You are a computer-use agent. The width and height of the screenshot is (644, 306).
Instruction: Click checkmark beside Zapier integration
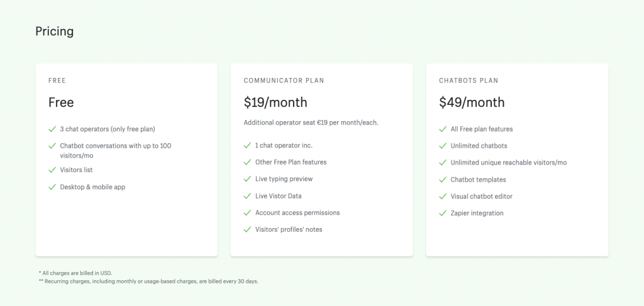(443, 213)
